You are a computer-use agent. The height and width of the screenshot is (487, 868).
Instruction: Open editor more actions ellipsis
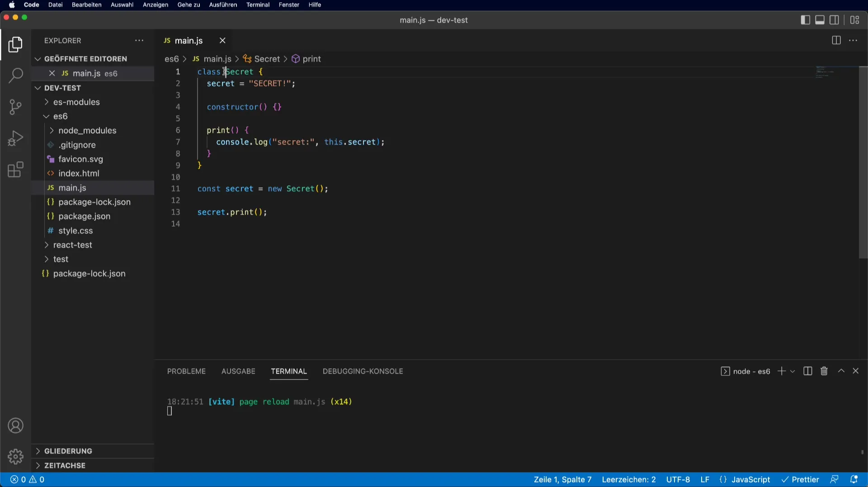tap(853, 41)
